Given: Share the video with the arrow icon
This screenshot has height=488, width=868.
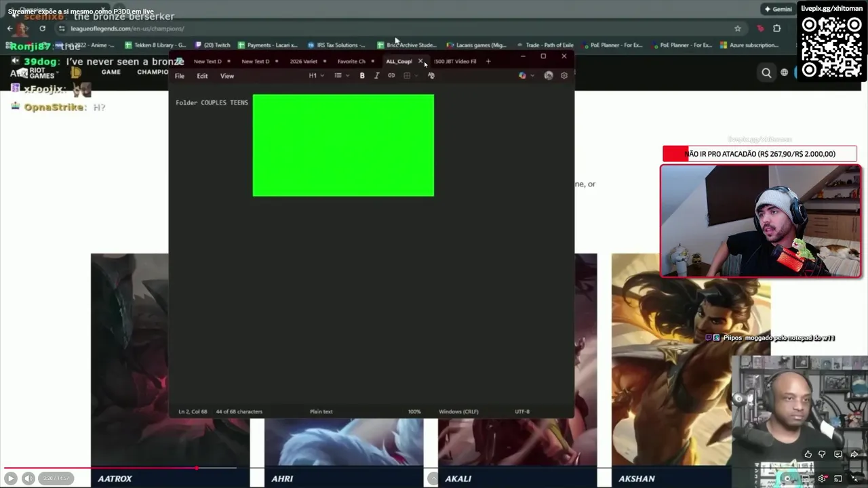Looking at the screenshot, I should coord(854,454).
